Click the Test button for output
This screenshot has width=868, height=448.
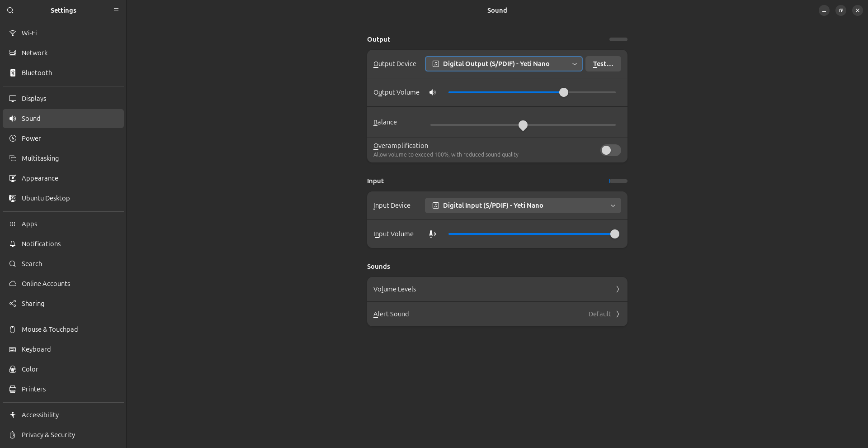(603, 64)
